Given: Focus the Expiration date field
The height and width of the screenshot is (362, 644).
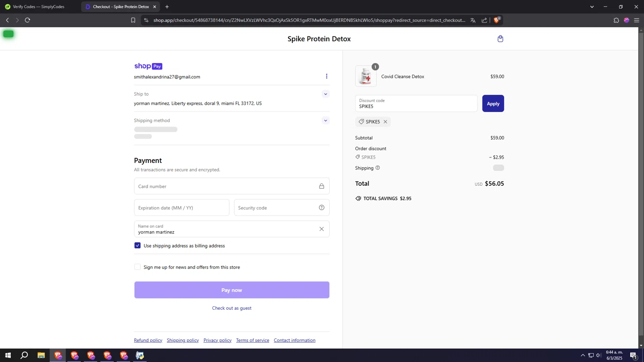Looking at the screenshot, I should pyautogui.click(x=182, y=208).
